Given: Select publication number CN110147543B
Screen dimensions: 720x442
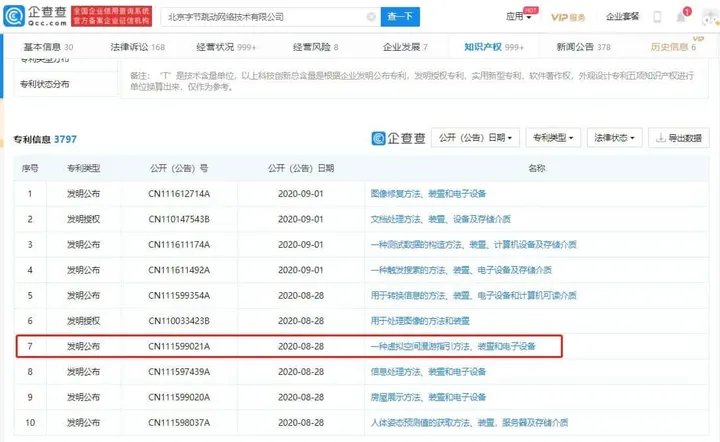Looking at the screenshot, I should (x=179, y=219).
